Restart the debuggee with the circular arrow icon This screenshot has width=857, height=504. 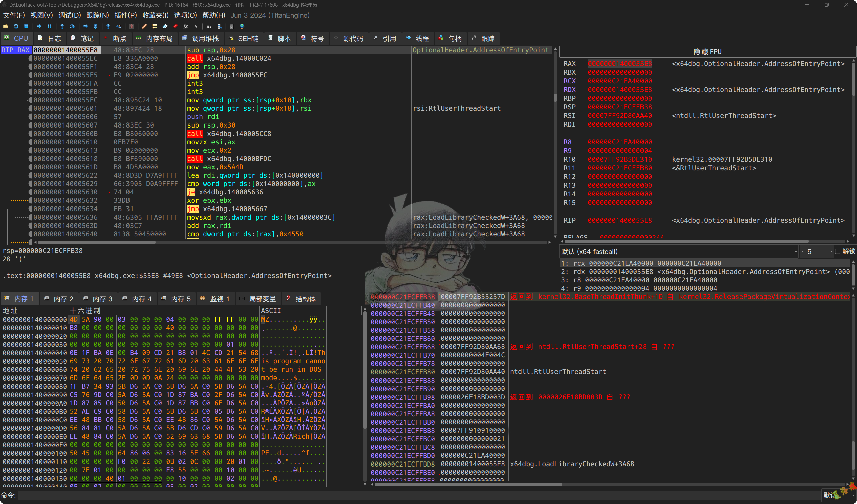coord(16,26)
